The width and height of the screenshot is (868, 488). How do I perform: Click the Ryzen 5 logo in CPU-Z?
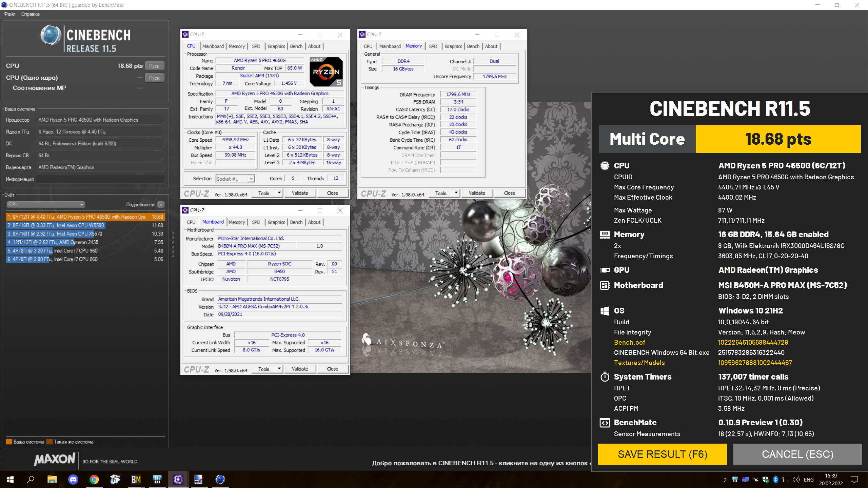[x=326, y=72]
